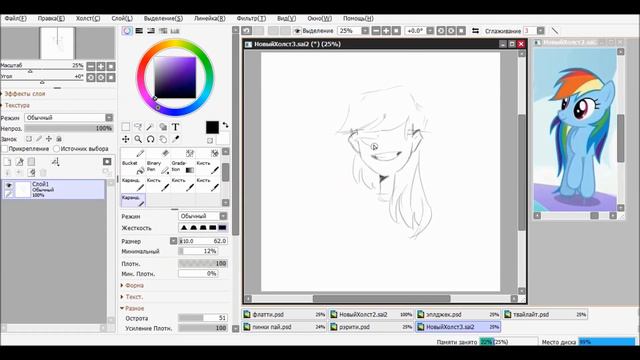640x360 pixels.
Task: Create a new layer in layer panel
Action: (7, 162)
